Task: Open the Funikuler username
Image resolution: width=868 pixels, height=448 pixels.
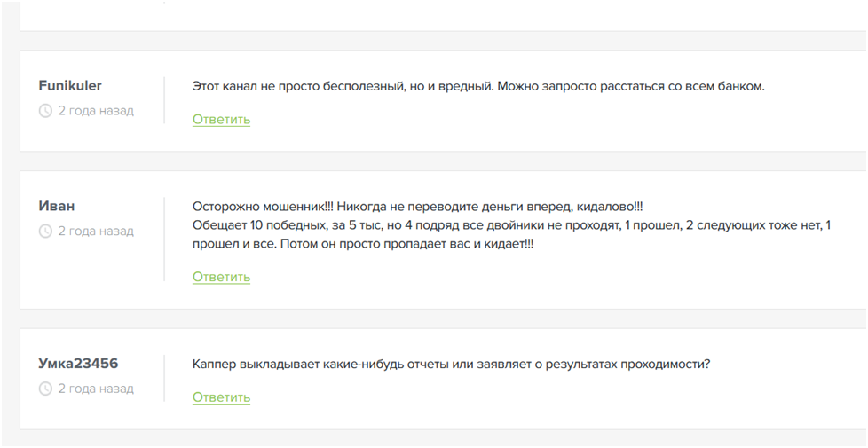Action: click(x=70, y=86)
